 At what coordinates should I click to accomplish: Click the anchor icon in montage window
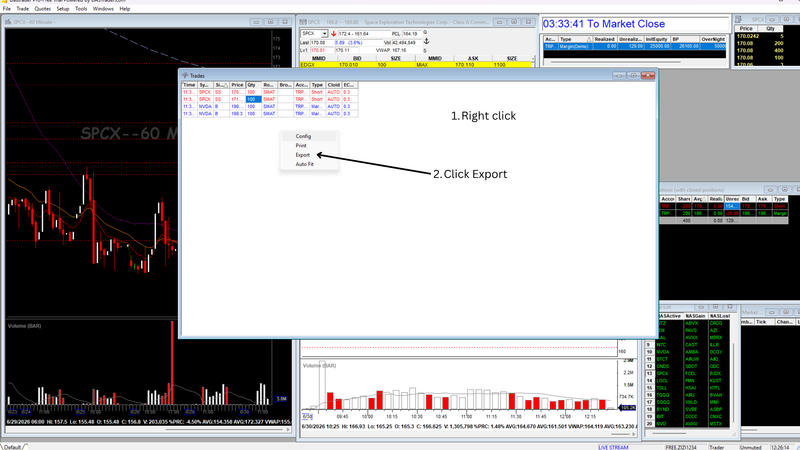click(426, 41)
